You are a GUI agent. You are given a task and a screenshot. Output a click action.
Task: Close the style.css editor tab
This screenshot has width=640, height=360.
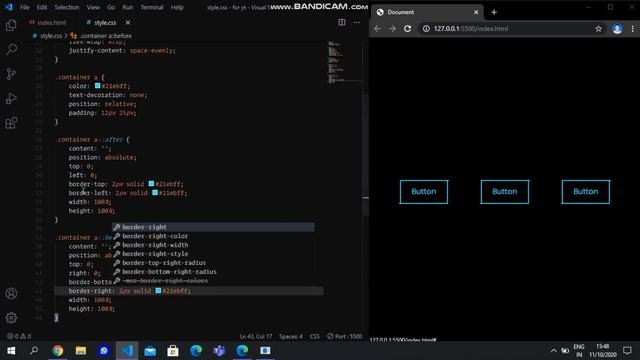pyautogui.click(x=128, y=22)
